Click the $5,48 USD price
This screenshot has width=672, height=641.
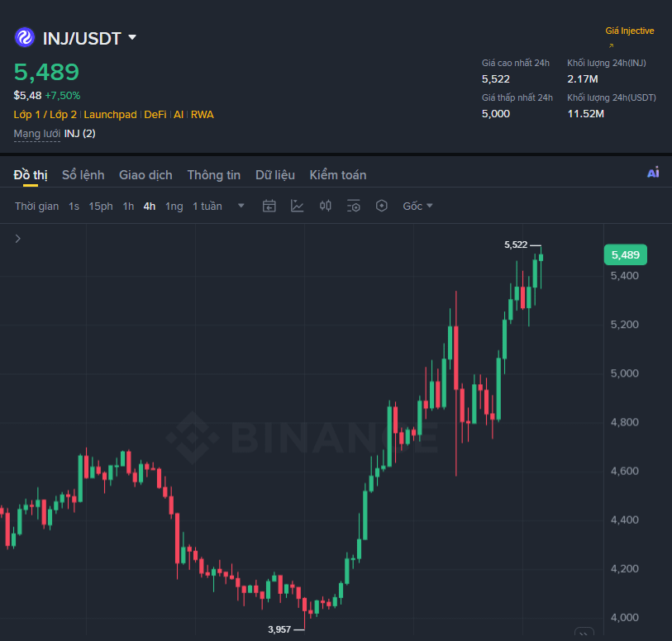coord(27,96)
